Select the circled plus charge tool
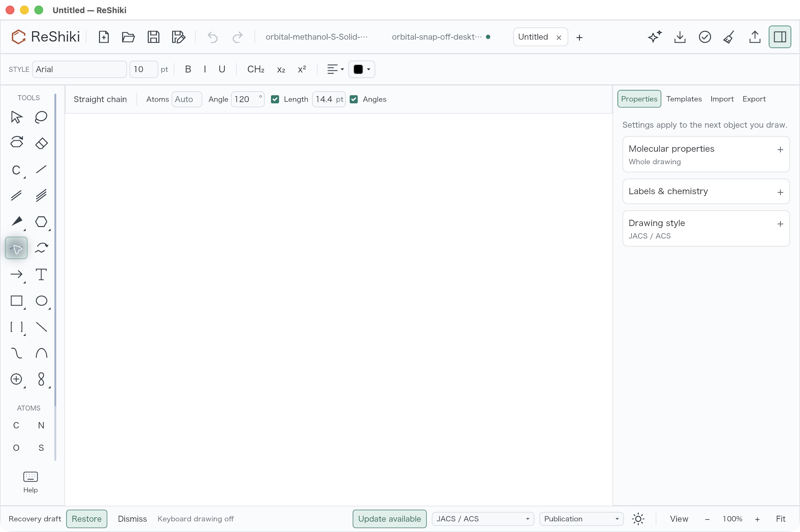Viewport: 800px width, 532px height. tap(16, 379)
